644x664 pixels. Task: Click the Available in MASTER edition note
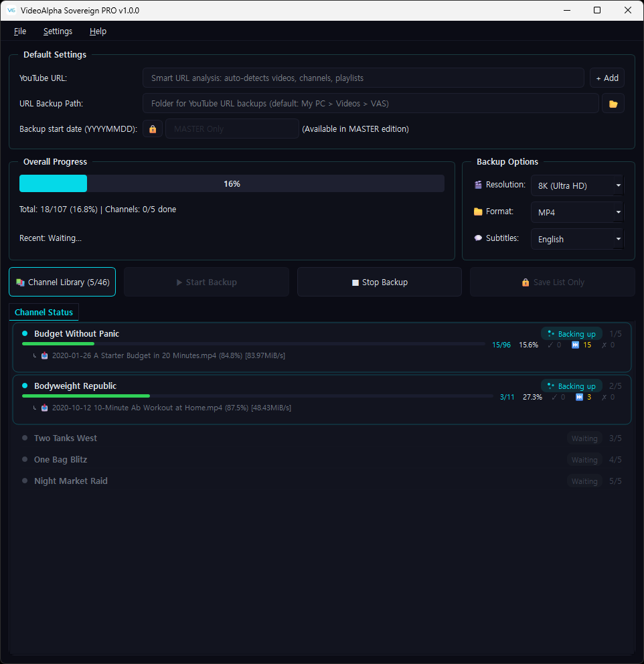tap(355, 129)
